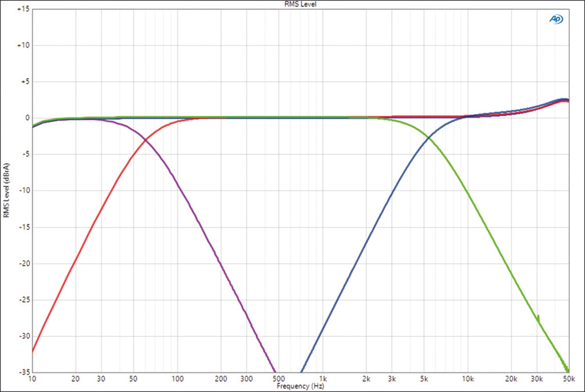Click the -35 y-axis value

(x=24, y=372)
